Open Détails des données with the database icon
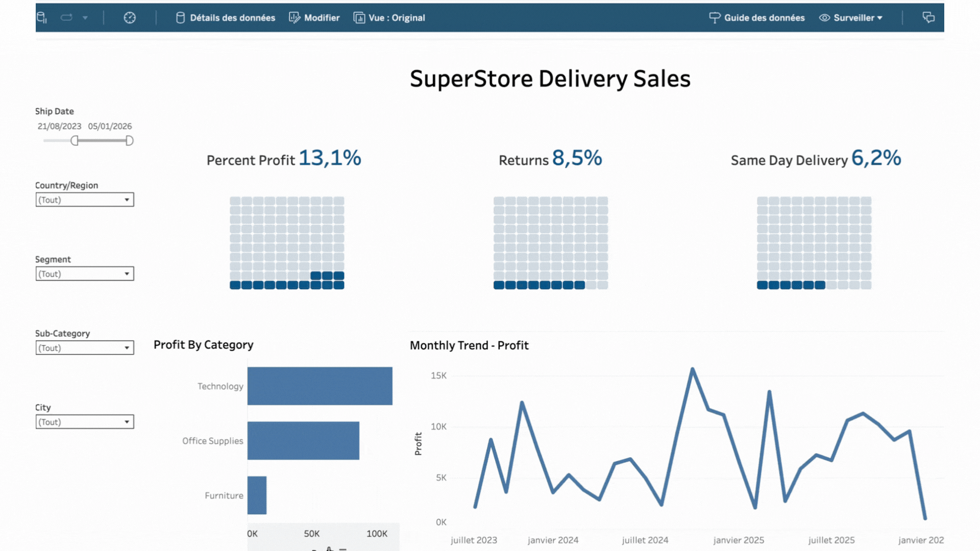 180,17
